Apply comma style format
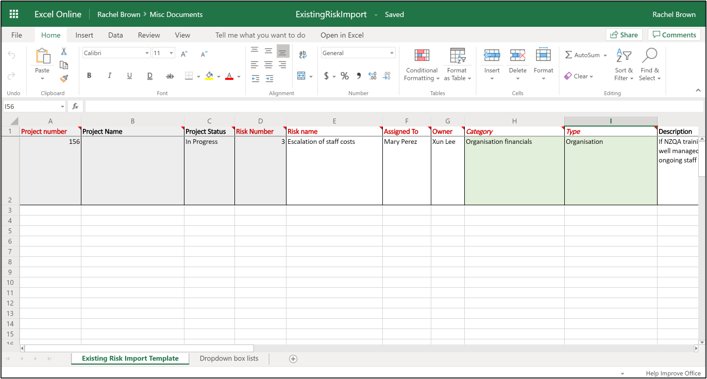 click(358, 76)
